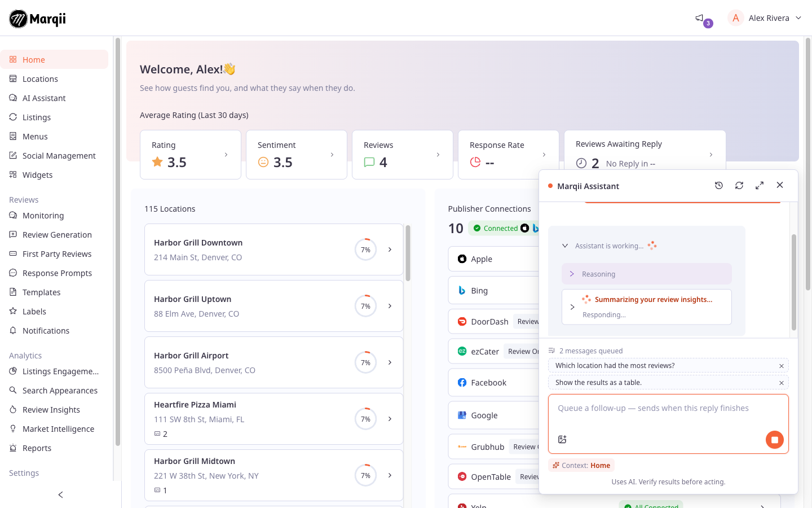Select the Apple publisher connection
The image size is (812, 508).
click(494, 259)
